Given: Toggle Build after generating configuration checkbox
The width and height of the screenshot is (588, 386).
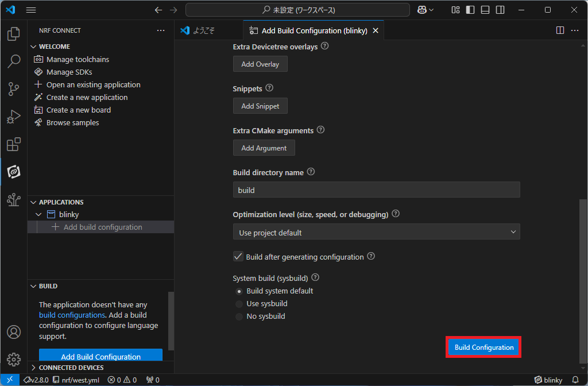Looking at the screenshot, I should pos(238,257).
